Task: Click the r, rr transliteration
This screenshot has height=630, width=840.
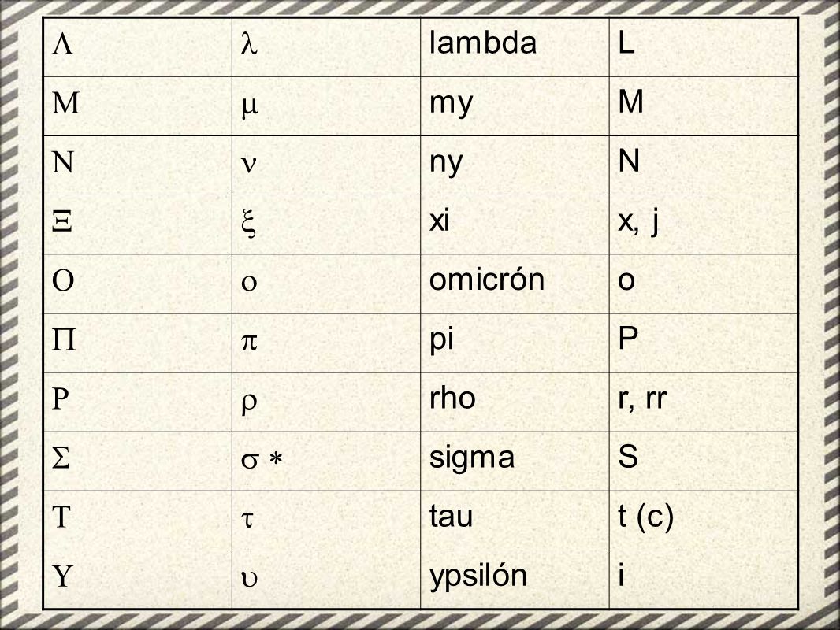Action: click(x=641, y=399)
